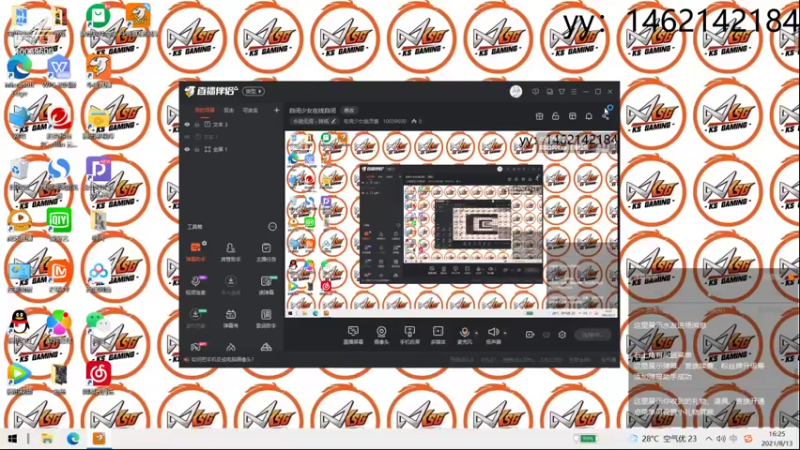
Task: Open Edge from the taskbar
Action: click(x=73, y=439)
